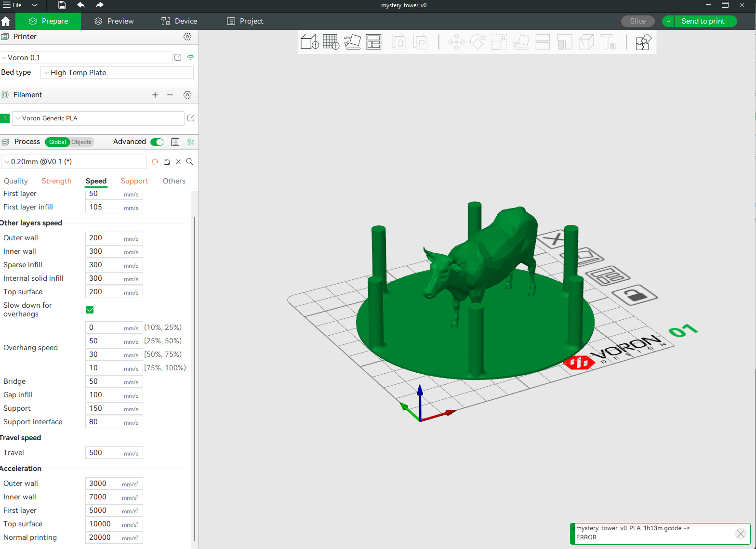Expand the Bed type dropdown
Screen dimensions: 756x549
(x=117, y=73)
